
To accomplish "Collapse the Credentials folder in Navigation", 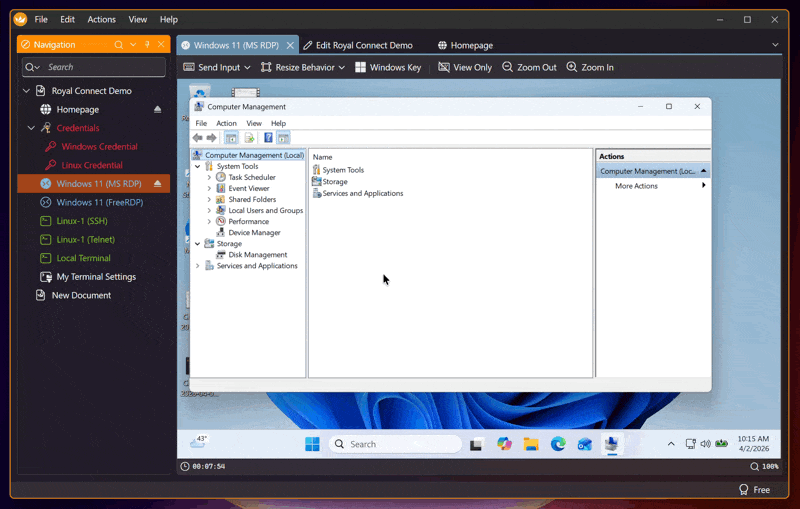I will (x=31, y=128).
